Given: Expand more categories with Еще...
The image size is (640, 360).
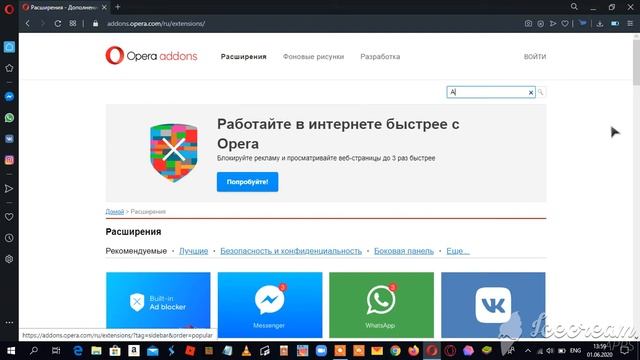Looking at the screenshot, I should [458, 251].
